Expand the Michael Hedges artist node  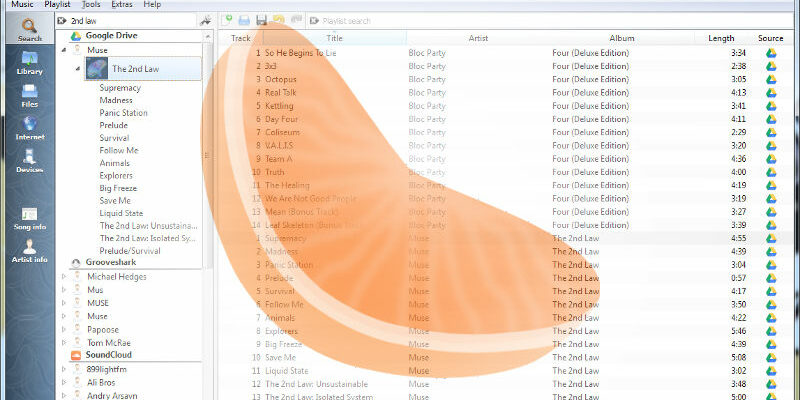64,277
